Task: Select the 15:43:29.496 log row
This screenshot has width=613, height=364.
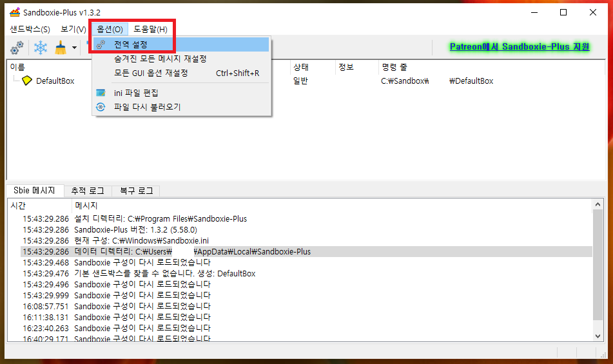Action: click(x=306, y=284)
